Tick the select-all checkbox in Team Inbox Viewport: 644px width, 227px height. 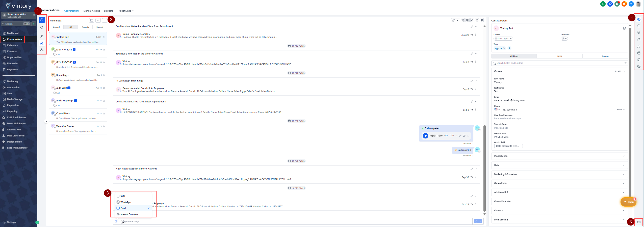[92, 21]
